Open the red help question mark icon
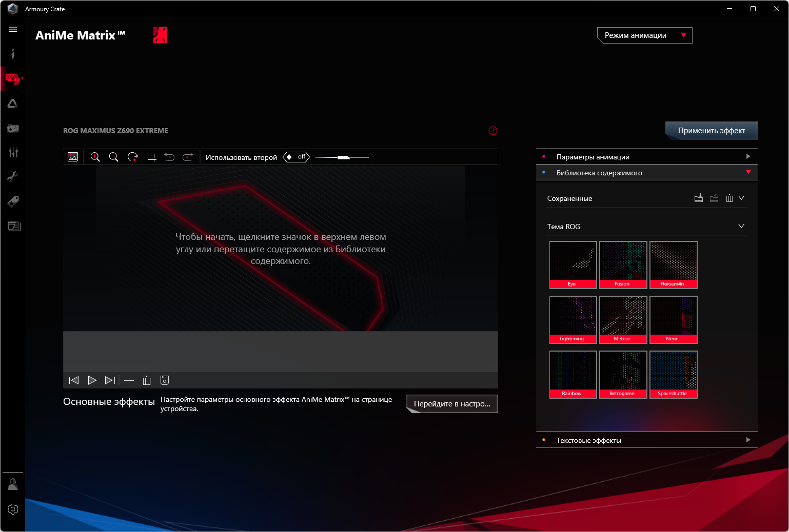This screenshot has width=789, height=532. [x=493, y=131]
